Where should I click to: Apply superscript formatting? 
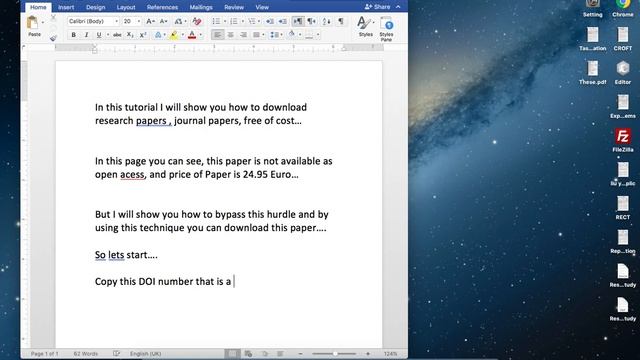point(142,35)
